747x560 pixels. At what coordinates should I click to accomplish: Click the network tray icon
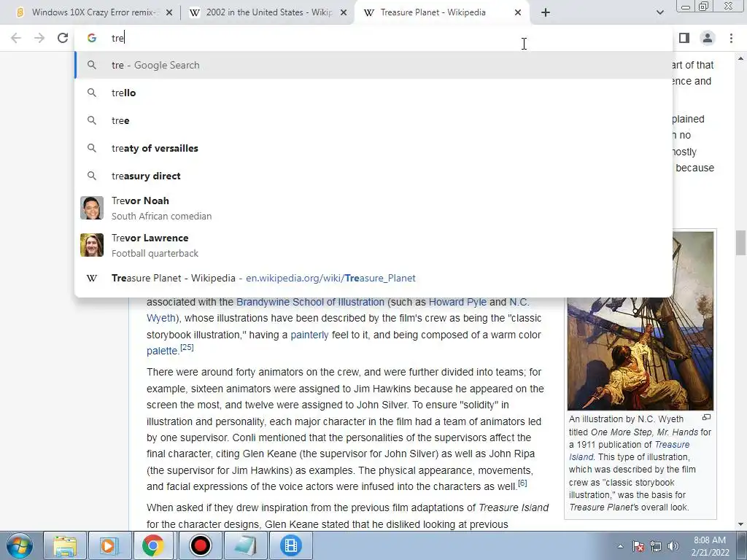point(656,546)
